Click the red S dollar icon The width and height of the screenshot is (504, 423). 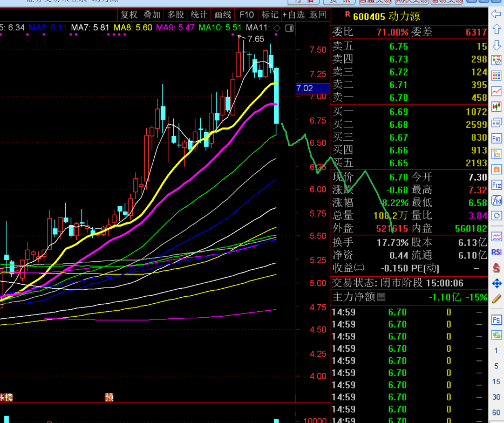tap(496, 268)
